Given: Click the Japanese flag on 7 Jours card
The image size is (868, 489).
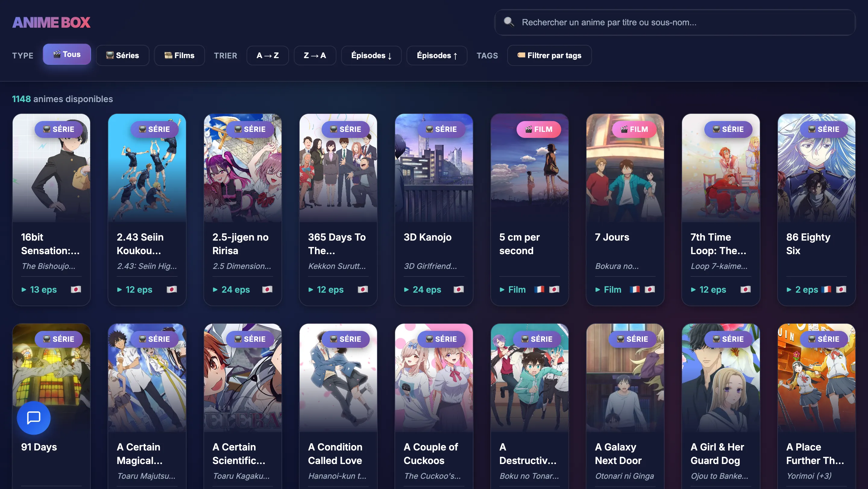Looking at the screenshot, I should coord(650,289).
